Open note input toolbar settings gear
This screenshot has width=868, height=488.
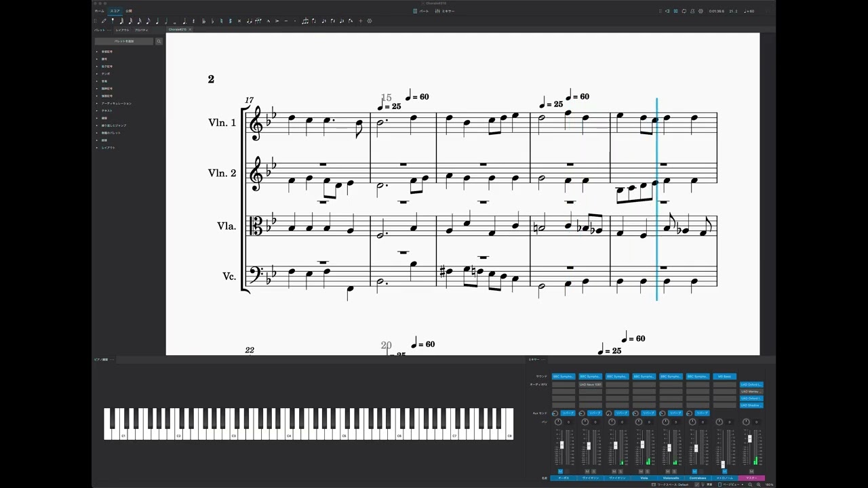pyautogui.click(x=370, y=21)
